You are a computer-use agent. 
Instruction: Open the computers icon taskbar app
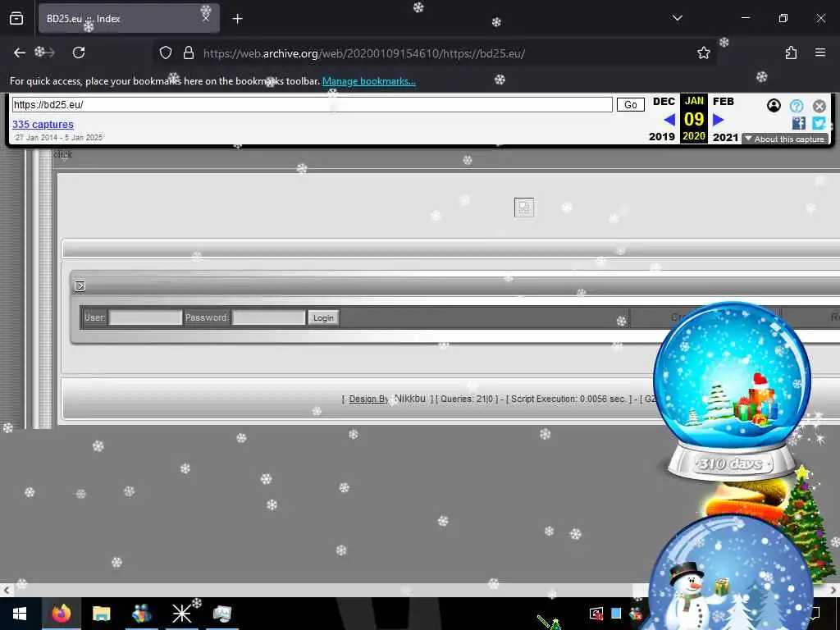(221, 614)
